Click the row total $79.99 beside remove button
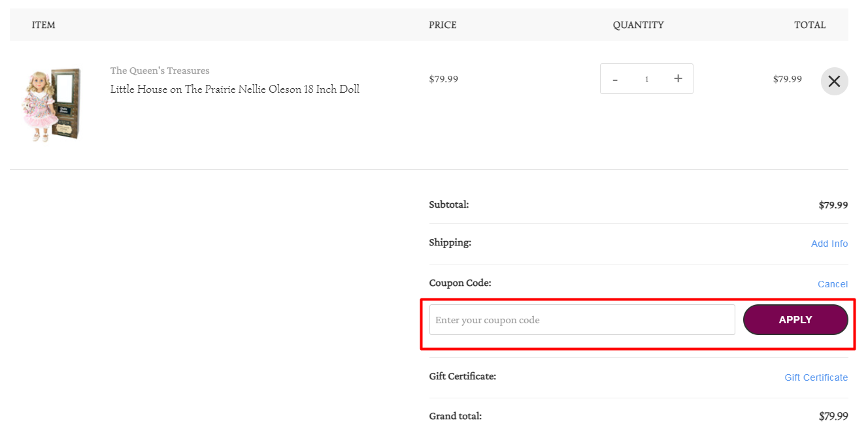This screenshot has width=868, height=431. pyautogui.click(x=787, y=79)
